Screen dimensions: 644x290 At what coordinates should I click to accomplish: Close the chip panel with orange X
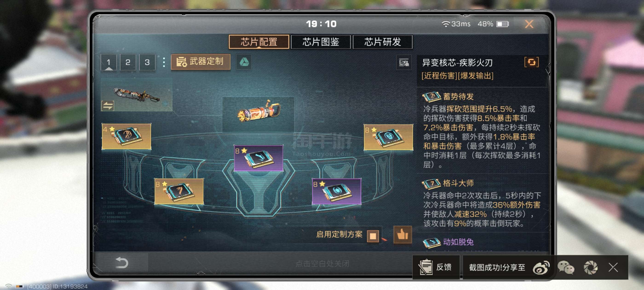click(x=529, y=24)
